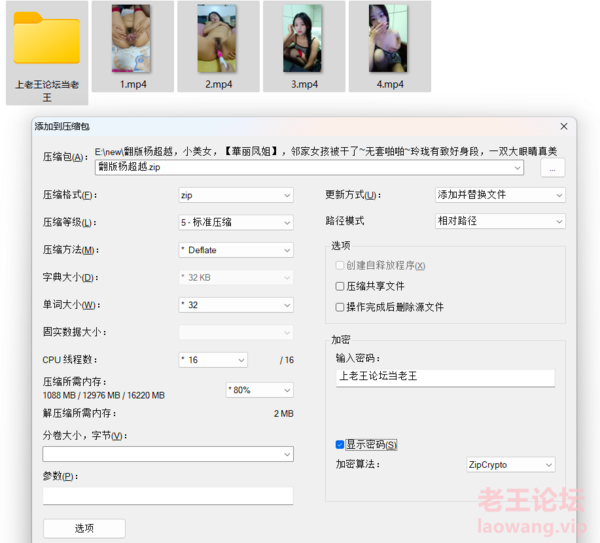Open the 路径模式 相对路径 dropdown

pos(500,221)
